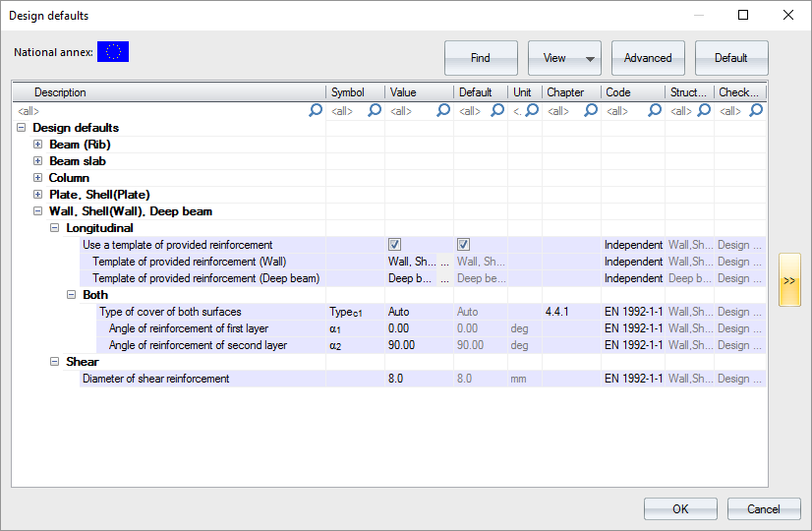
Task: Click the yellow double-arrow expand panel button
Action: tap(789, 280)
